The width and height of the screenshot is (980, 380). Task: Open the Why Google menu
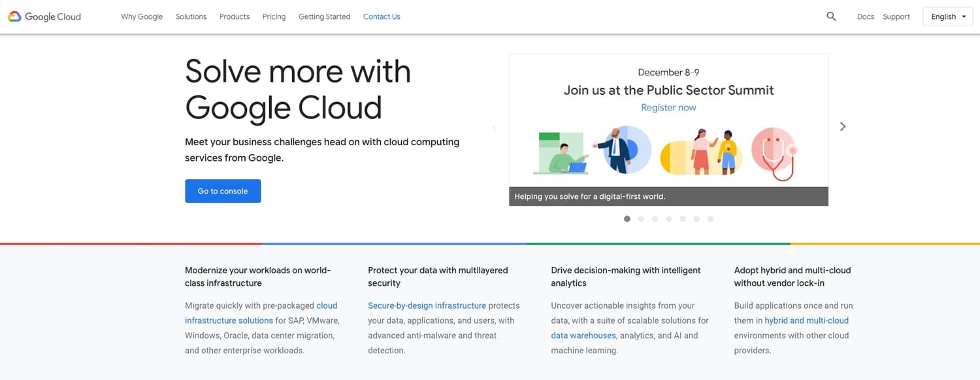142,17
